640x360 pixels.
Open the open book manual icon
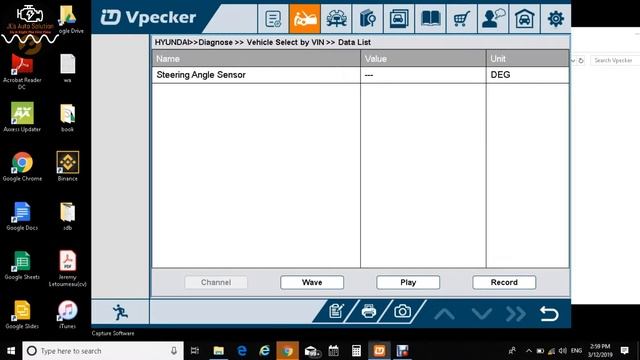point(430,19)
